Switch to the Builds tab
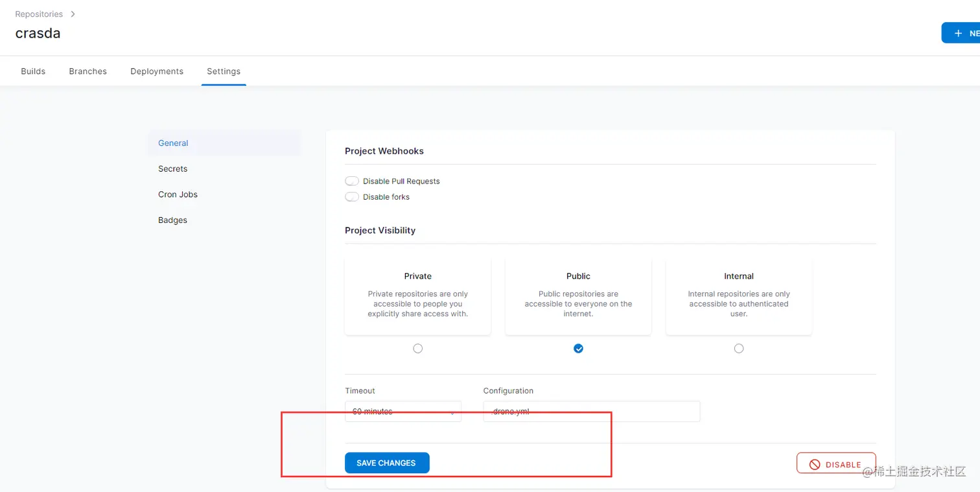 pyautogui.click(x=33, y=71)
